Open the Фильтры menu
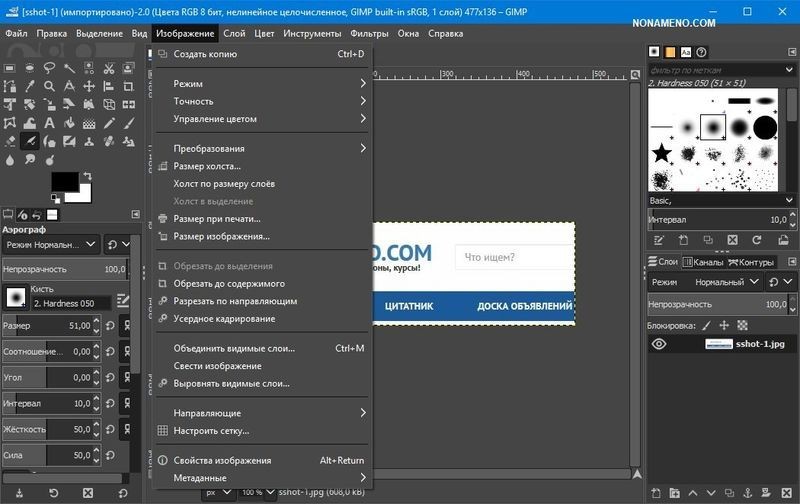Image resolution: width=800 pixels, height=504 pixels. [x=369, y=33]
